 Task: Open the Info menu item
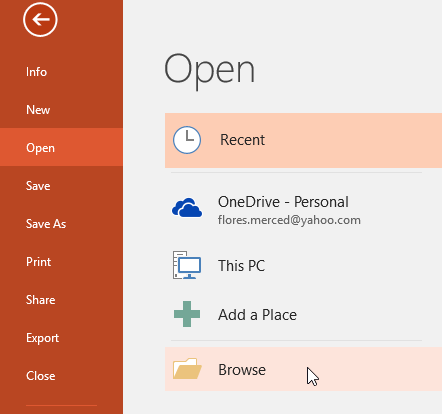[x=36, y=72]
